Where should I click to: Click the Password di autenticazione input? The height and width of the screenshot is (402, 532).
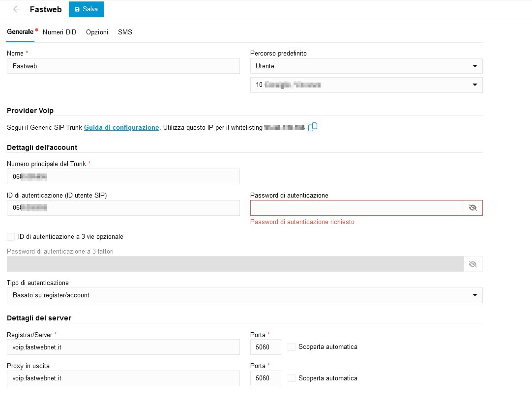point(357,207)
